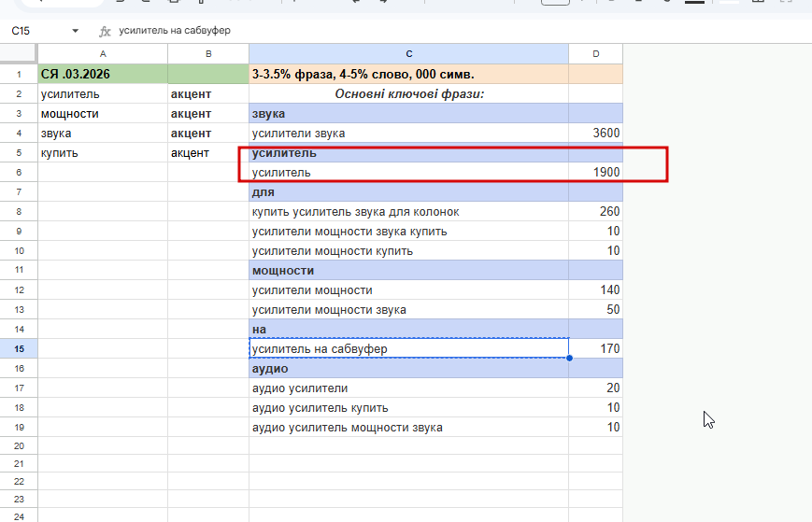812x522 pixels.
Task: Select the row 15 header
Action: [19, 348]
